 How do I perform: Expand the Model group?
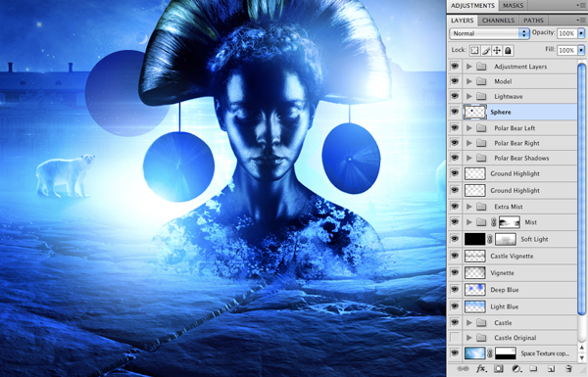point(469,81)
